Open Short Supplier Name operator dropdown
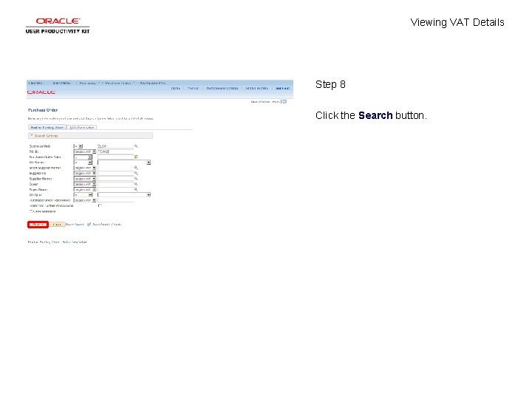Screen dimensions: 532x399 point(85,168)
